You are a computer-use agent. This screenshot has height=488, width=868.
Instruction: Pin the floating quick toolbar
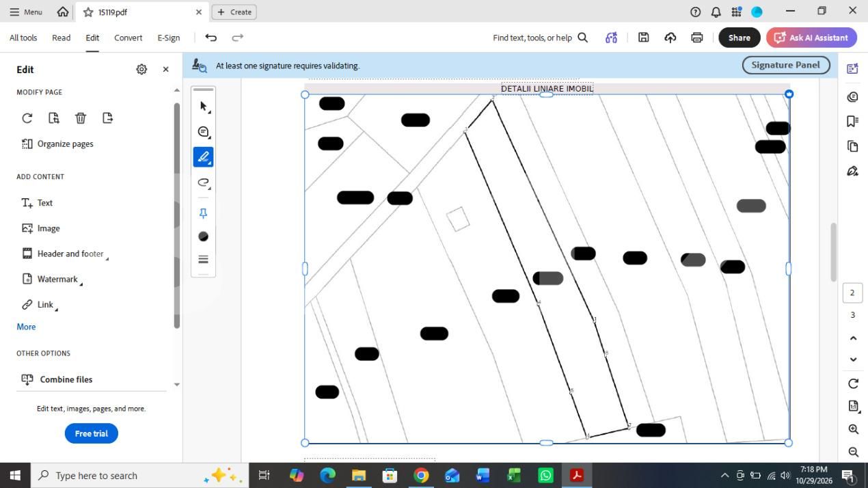pyautogui.click(x=203, y=213)
